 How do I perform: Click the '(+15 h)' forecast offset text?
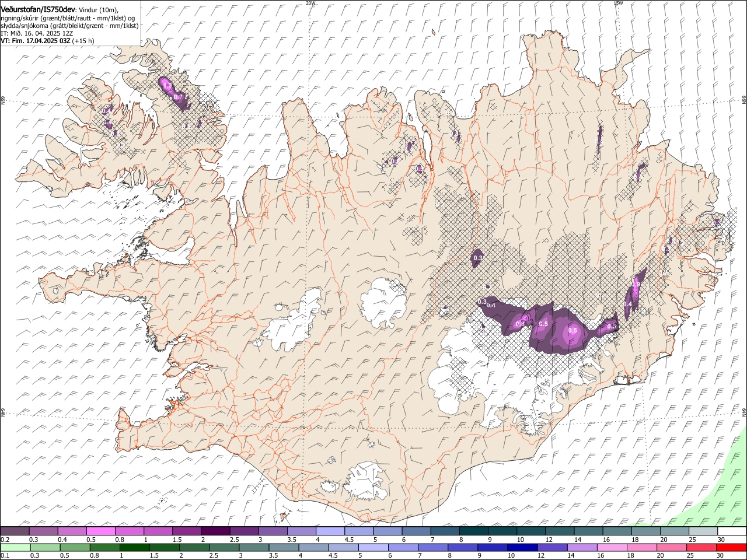[83, 41]
